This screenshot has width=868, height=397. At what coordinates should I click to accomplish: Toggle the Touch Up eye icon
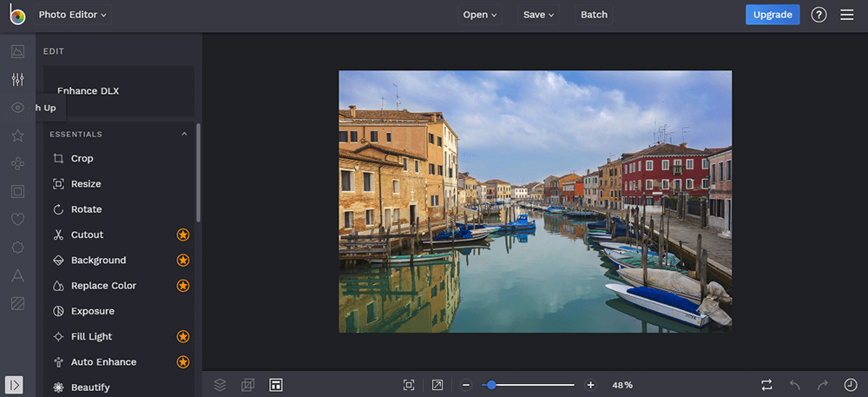click(x=17, y=108)
